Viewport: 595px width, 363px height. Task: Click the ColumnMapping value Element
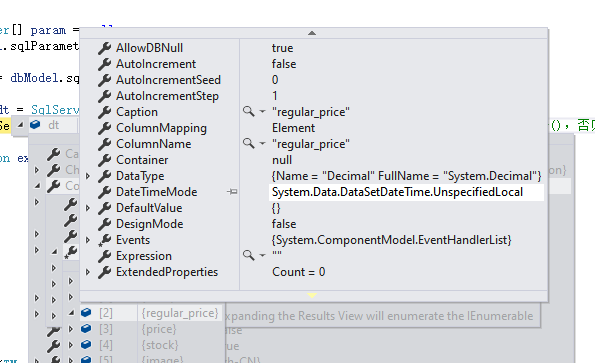pos(293,128)
